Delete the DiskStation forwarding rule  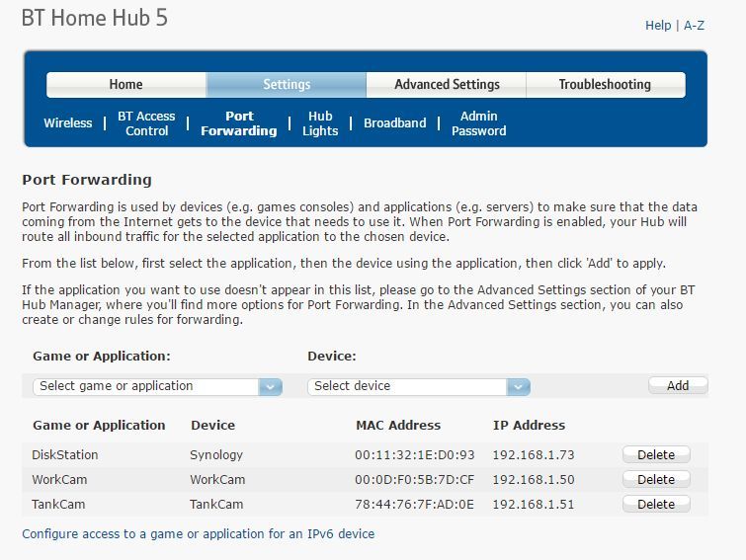pos(656,455)
